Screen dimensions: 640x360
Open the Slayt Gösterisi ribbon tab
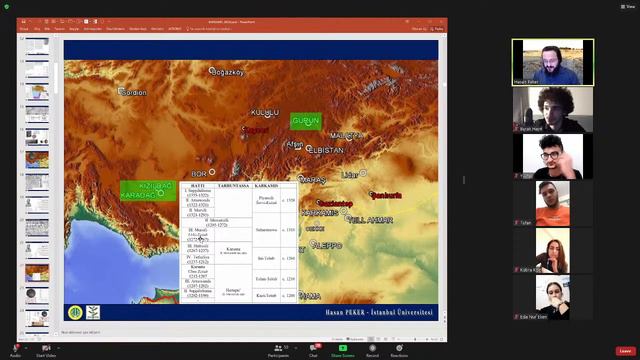coord(116,29)
